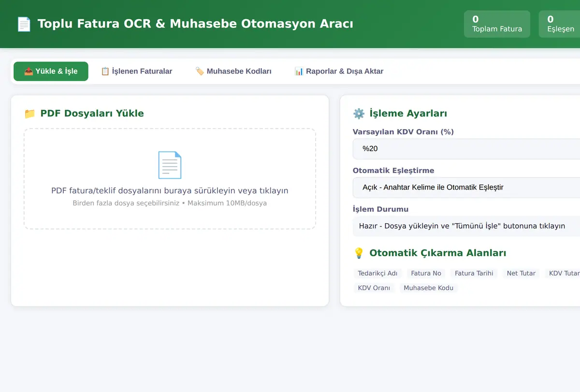Screen dimensions: 580x392
Task: Click the Fatura No field tag
Action: click(x=426, y=274)
